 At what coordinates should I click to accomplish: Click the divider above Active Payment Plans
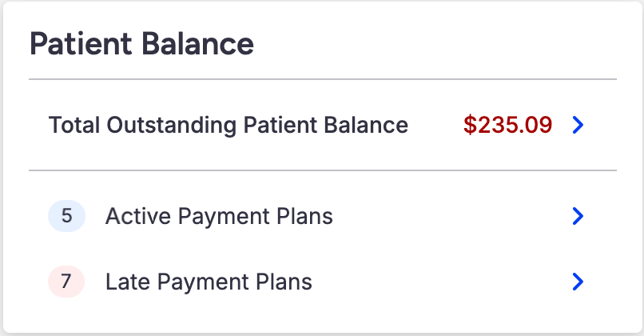(x=322, y=170)
